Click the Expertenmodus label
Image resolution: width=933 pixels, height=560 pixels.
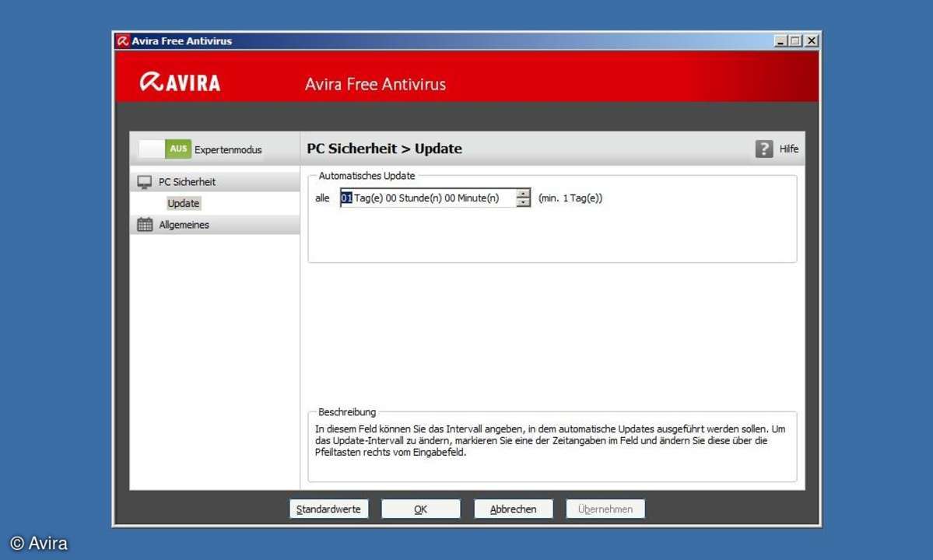click(228, 150)
